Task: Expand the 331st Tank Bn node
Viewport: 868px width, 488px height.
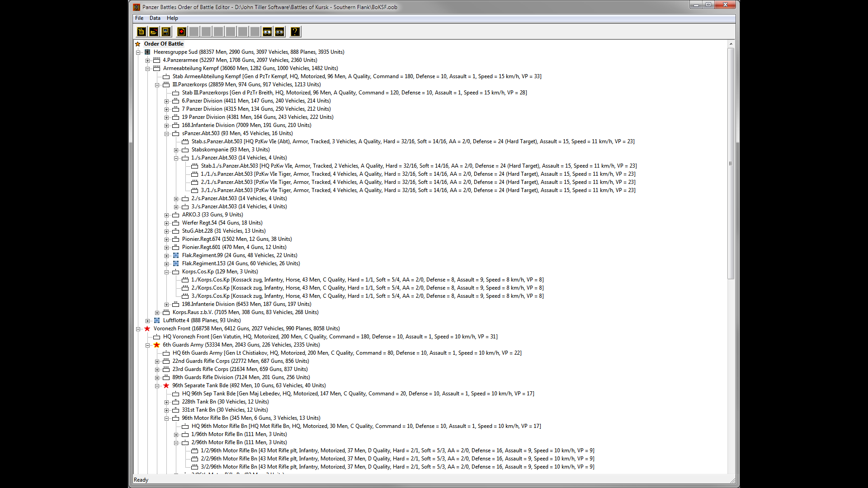Action: (x=167, y=410)
